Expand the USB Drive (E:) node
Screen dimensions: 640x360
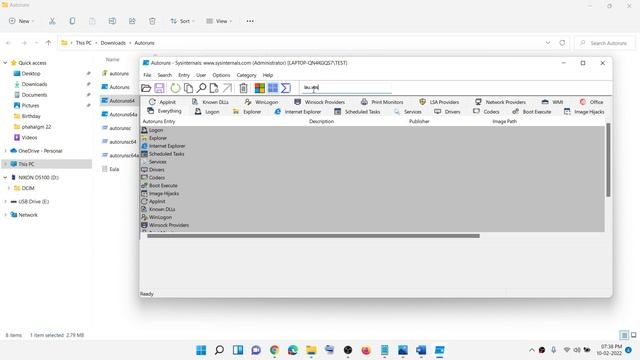tap(5, 201)
